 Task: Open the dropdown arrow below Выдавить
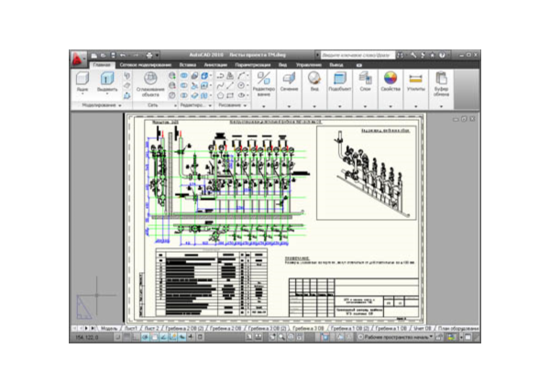pyautogui.click(x=107, y=94)
